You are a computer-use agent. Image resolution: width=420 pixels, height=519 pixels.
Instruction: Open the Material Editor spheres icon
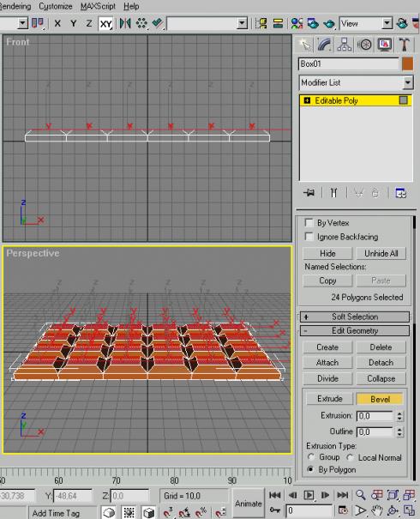click(297, 23)
